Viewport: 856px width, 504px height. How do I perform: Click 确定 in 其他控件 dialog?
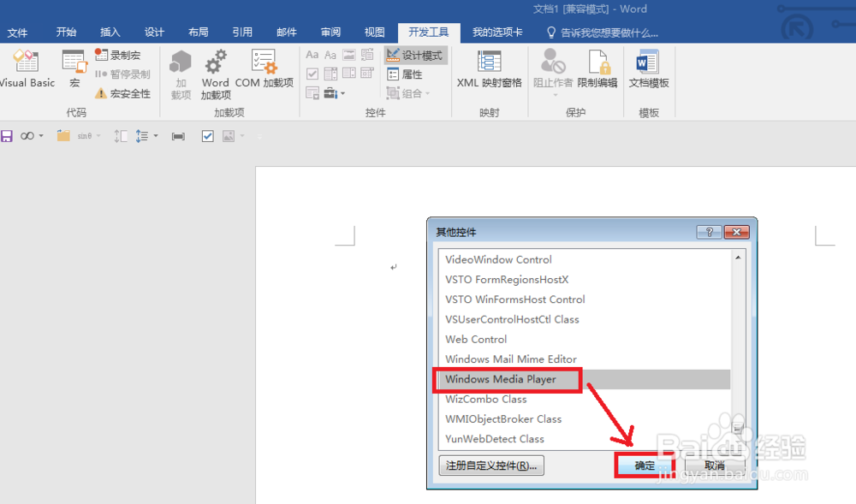[645, 465]
